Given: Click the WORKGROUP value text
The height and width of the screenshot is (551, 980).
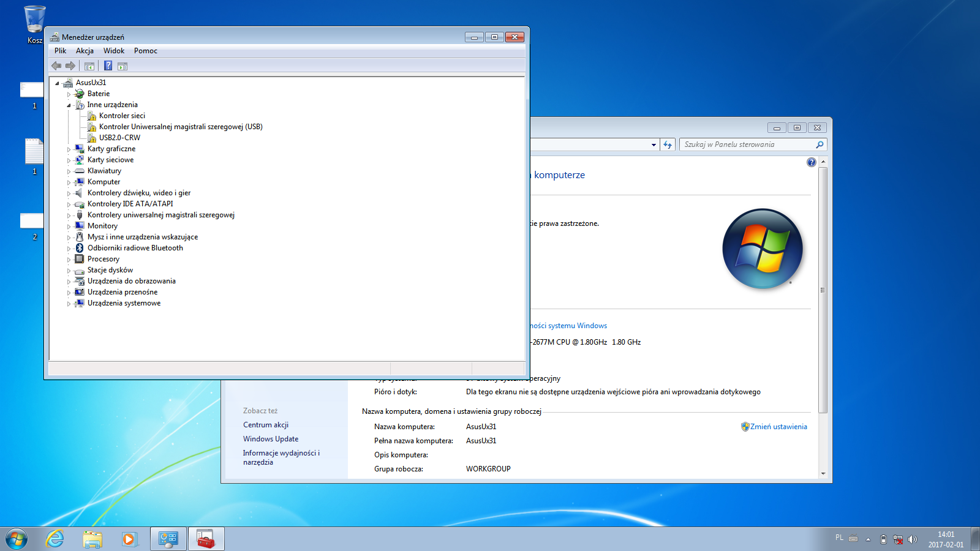Looking at the screenshot, I should click(488, 469).
